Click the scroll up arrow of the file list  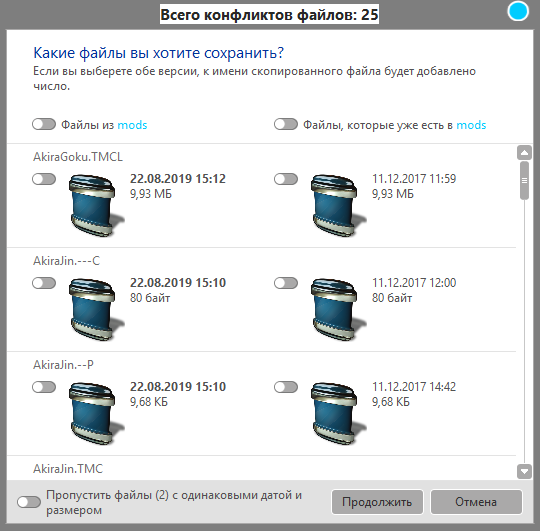coord(524,153)
